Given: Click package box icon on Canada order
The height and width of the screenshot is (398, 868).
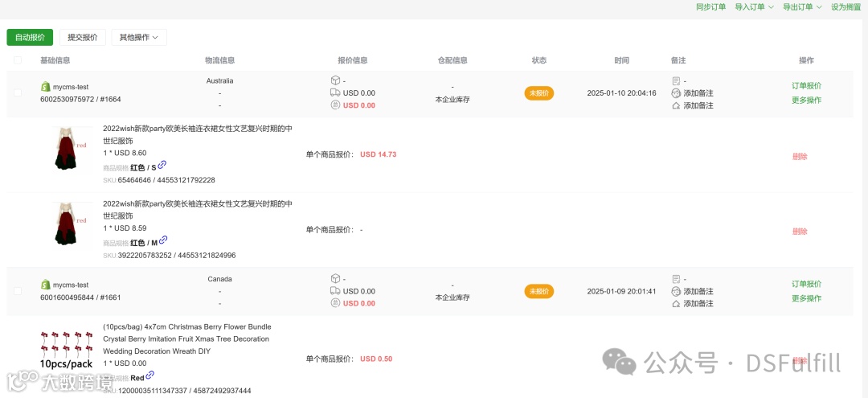Looking at the screenshot, I should pyautogui.click(x=335, y=279).
